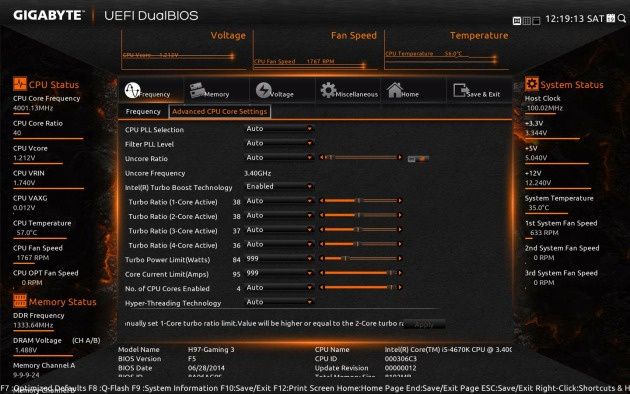This screenshot has width=630, height=394.
Task: Click the DDR Frequency 1333.64MHz value
Action: coord(33,325)
